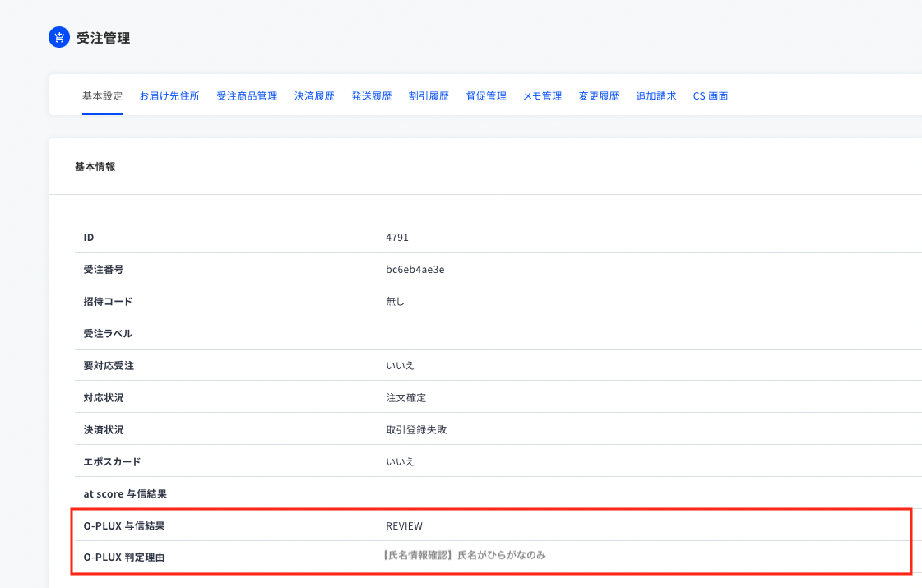The image size is (922, 588).
Task: Click the O-PLUX 与信結果 value REVIEW
Action: (x=404, y=525)
